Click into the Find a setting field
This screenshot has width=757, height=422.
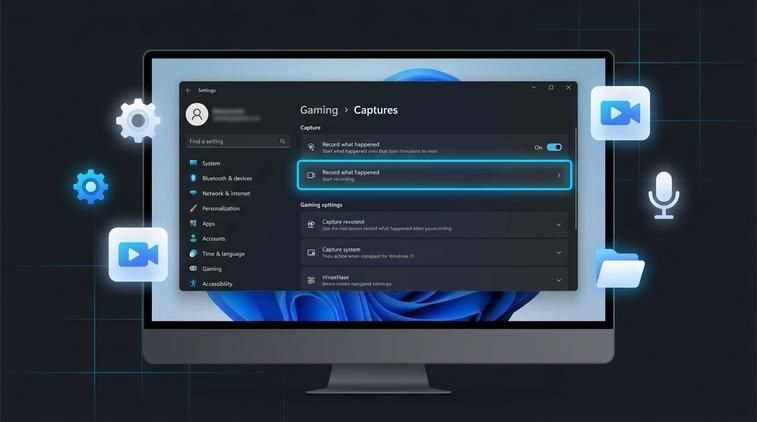[238, 141]
